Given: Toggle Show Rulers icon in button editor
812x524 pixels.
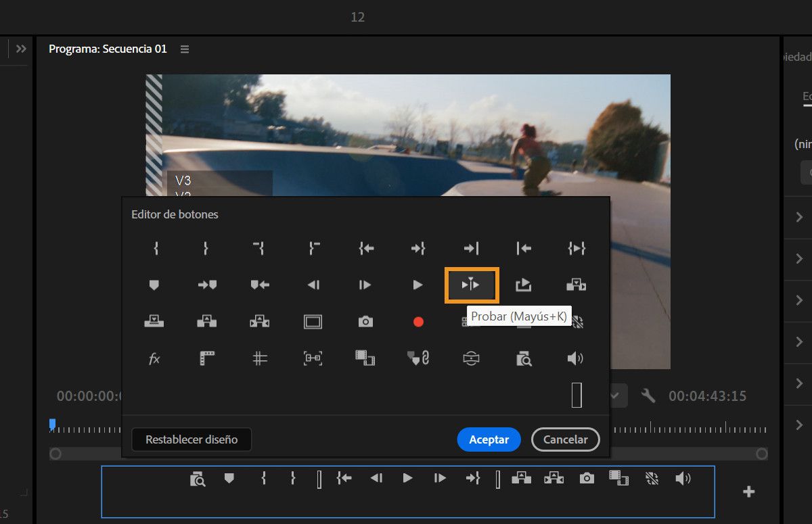Looking at the screenshot, I should click(207, 358).
